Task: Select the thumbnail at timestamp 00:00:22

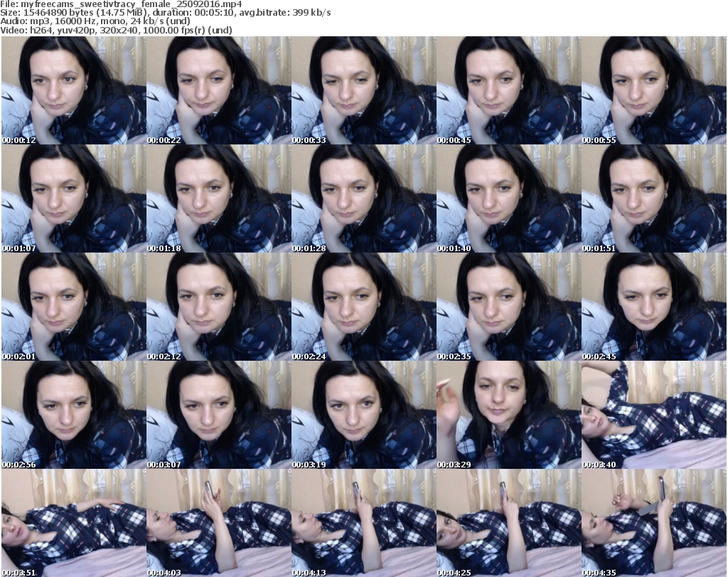Action: [x=219, y=90]
